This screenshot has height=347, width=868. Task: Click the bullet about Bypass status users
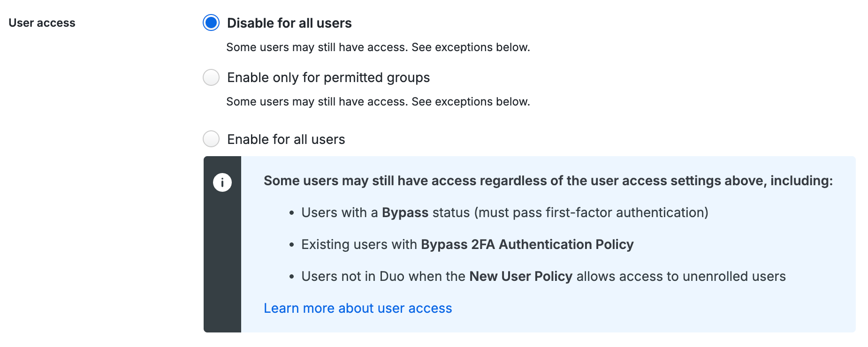[505, 212]
